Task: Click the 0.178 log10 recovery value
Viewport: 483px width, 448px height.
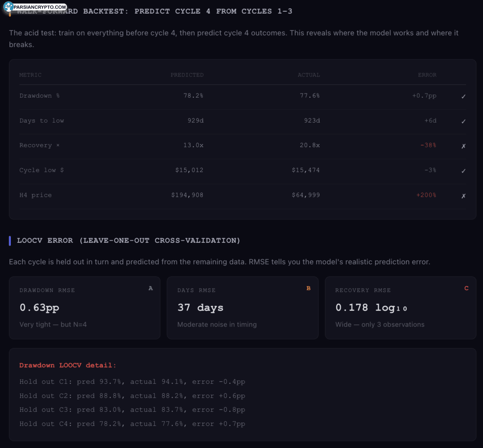Action: point(371,307)
